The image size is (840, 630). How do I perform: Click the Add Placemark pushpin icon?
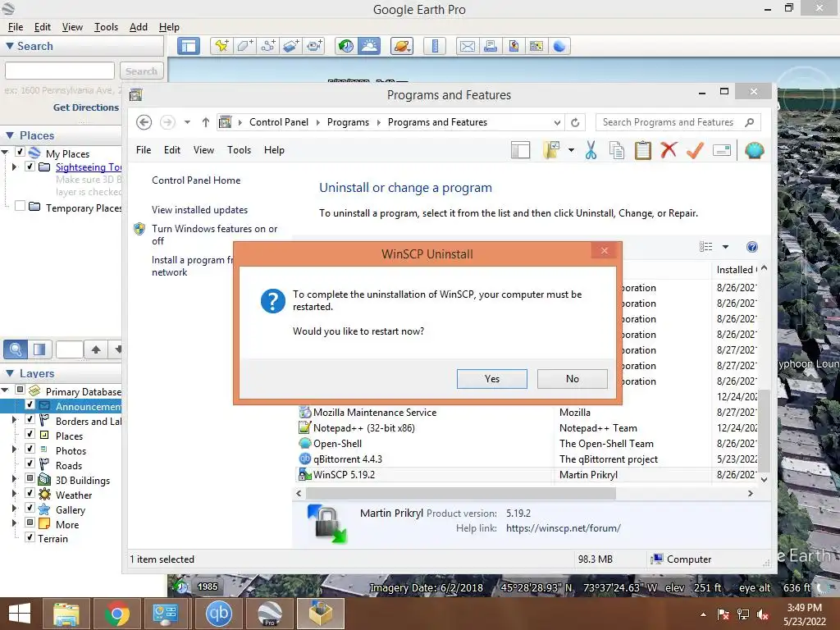[x=221, y=46]
